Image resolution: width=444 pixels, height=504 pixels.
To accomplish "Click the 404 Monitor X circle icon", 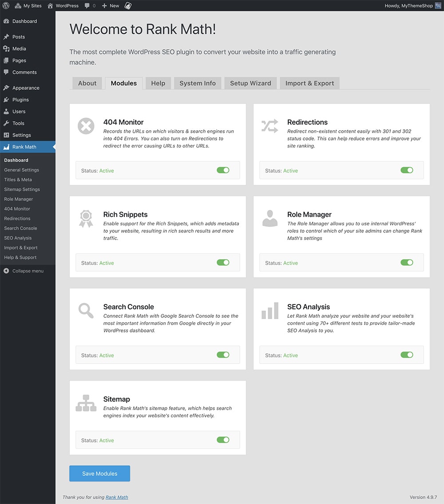I will 86,126.
